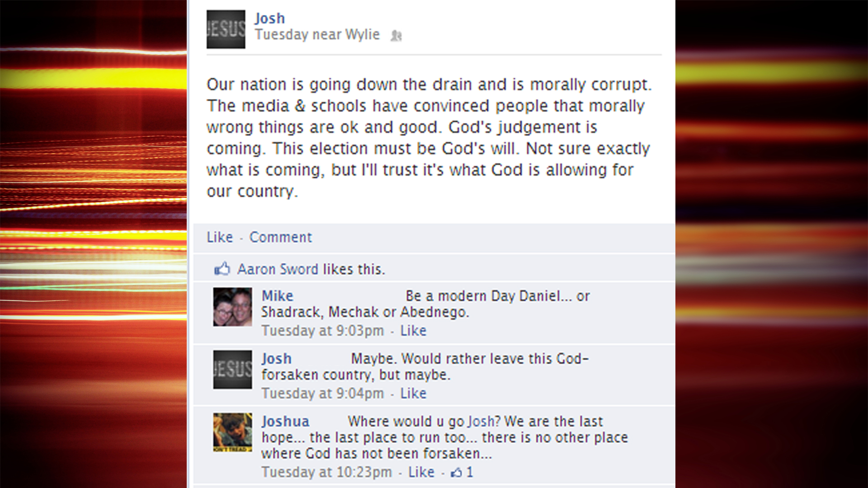
Task: Click Josh's name in post header
Action: point(270,19)
